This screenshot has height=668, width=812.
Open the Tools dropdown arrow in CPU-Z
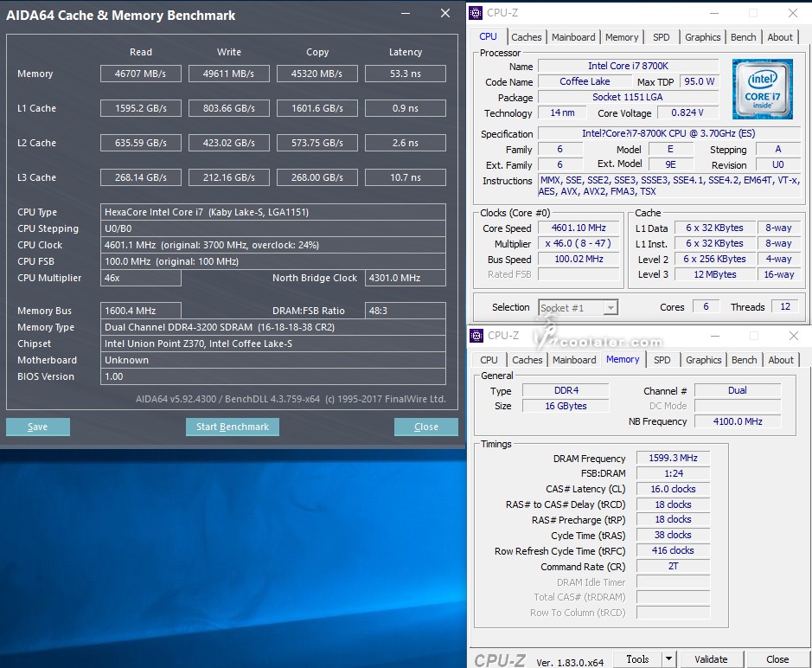tap(668, 659)
